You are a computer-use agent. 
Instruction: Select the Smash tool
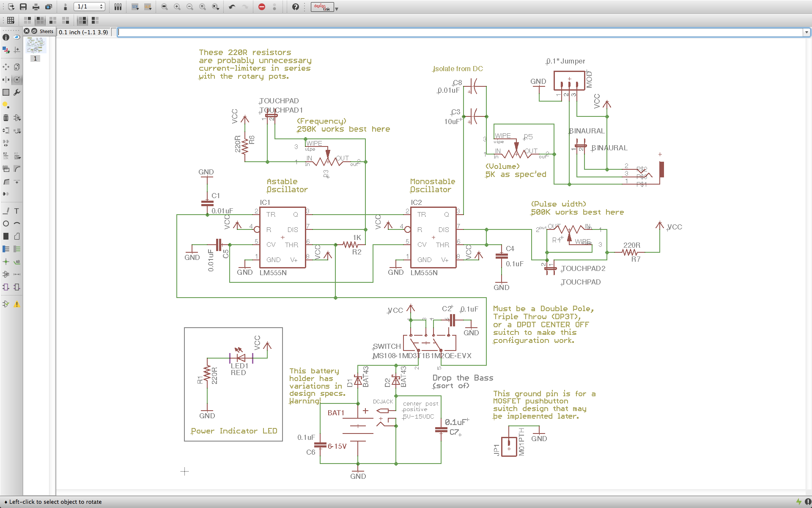(x=6, y=168)
